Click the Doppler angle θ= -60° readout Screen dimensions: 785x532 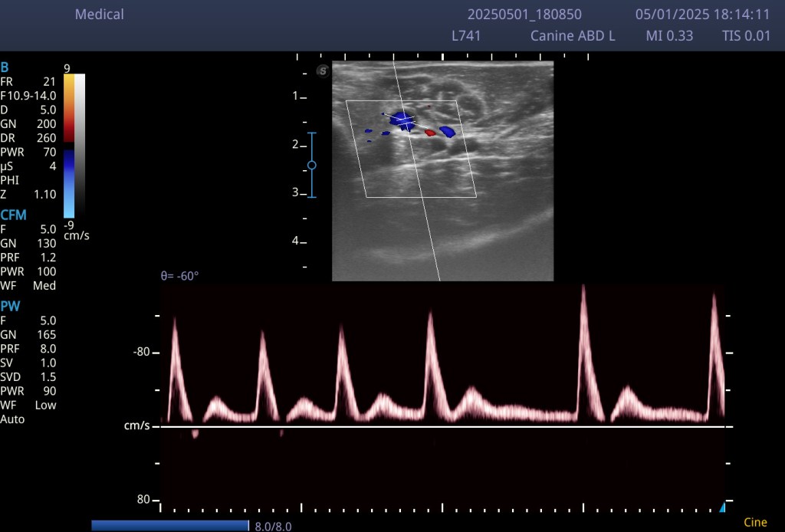click(x=179, y=275)
